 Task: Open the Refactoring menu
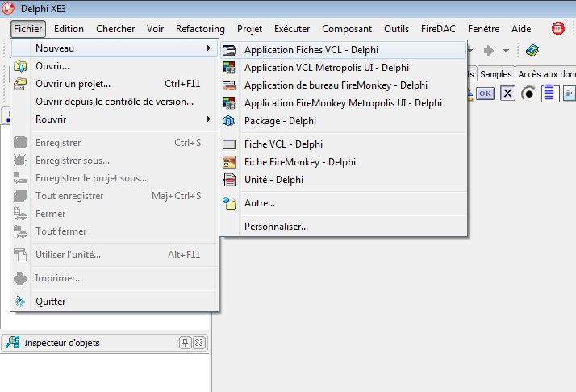coord(200,29)
